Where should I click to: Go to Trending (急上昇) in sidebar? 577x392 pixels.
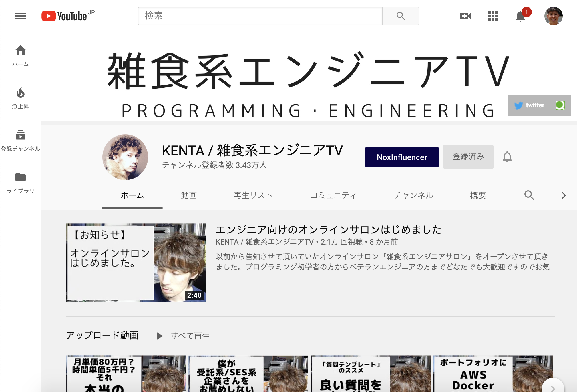tap(21, 98)
